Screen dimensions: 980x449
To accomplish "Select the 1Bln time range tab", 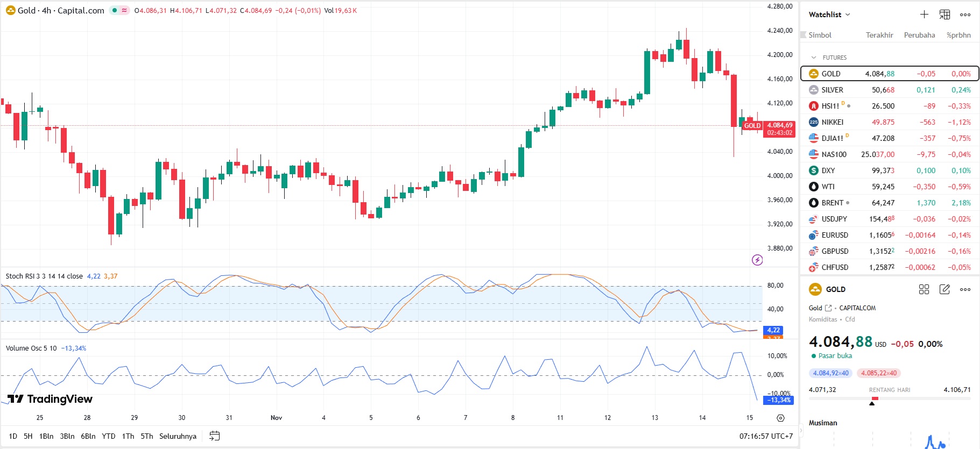I will (x=46, y=436).
